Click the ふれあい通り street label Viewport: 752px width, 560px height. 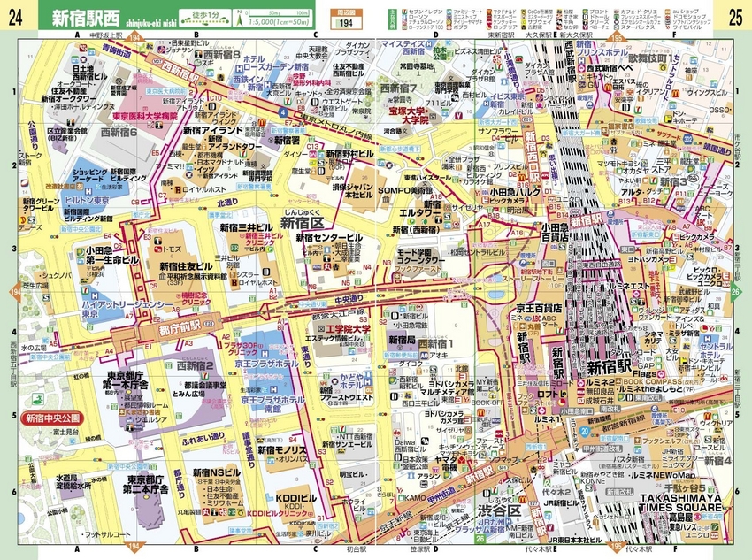(x=203, y=438)
